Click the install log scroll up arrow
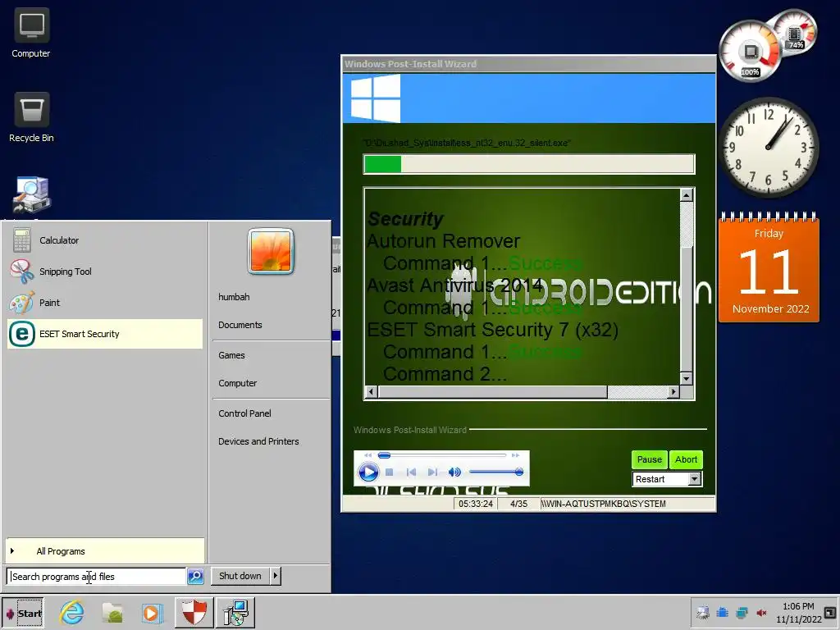Viewport: 840px width, 630px height. click(x=687, y=195)
